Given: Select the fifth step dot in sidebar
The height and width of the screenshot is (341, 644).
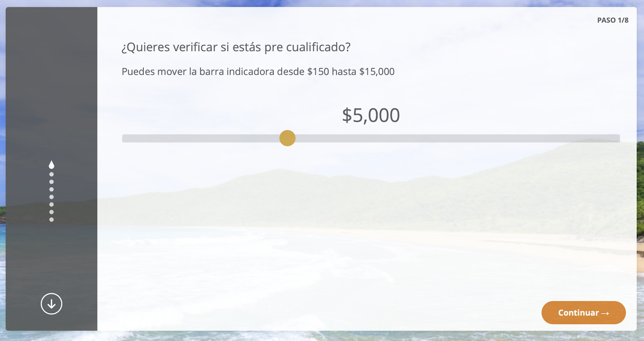Looking at the screenshot, I should [52, 197].
